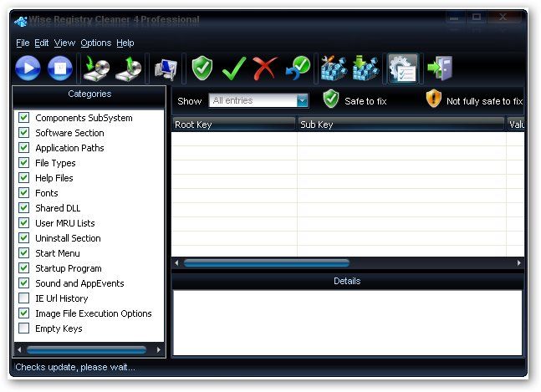Click the Not fully safe orange shield icon

[x=434, y=99]
